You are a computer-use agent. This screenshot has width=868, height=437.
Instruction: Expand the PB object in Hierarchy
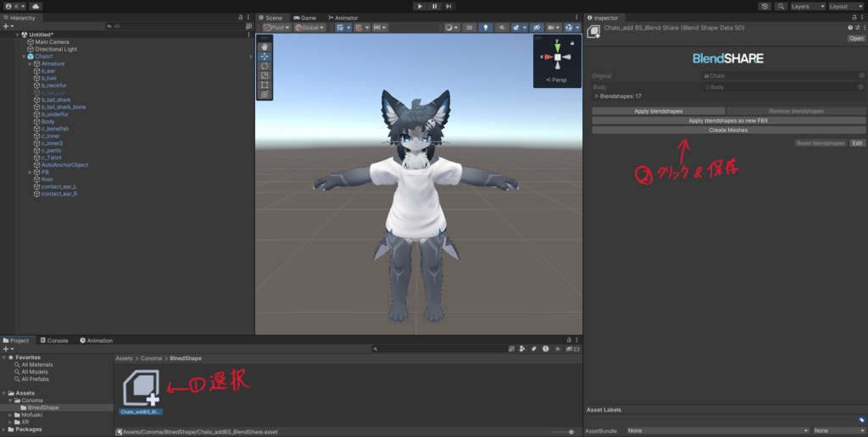[30, 172]
